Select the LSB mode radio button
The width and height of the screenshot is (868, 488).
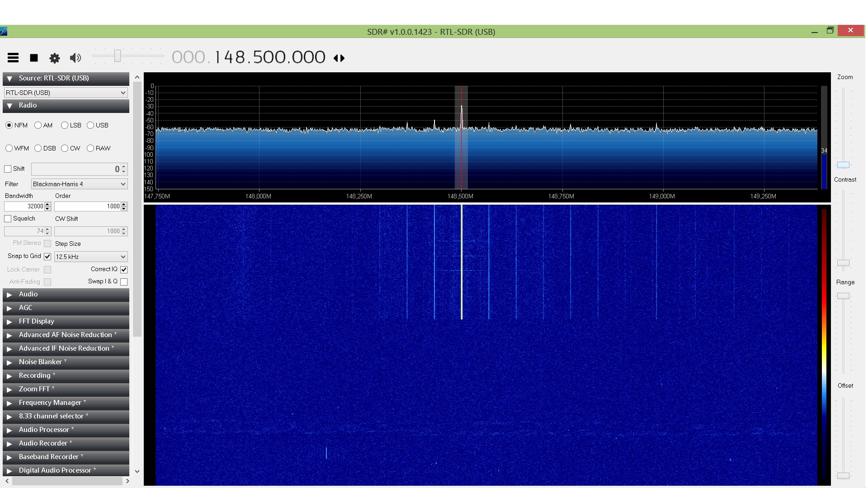[x=65, y=125]
